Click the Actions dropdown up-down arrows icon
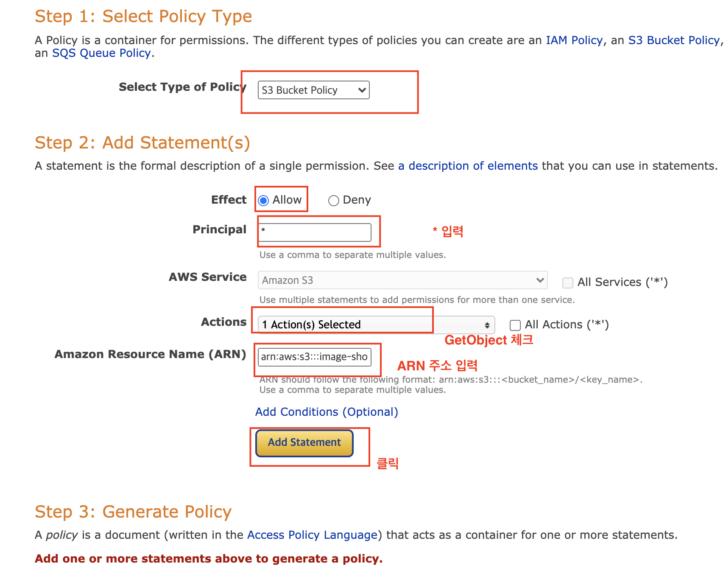 point(487,325)
